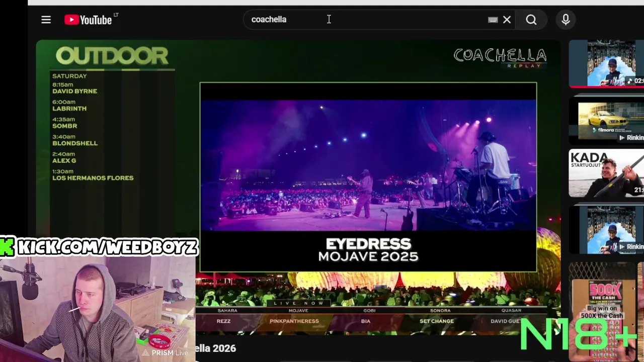
Task: Click the EYEDRESS MOJAVE 2025 caption
Action: point(368,250)
